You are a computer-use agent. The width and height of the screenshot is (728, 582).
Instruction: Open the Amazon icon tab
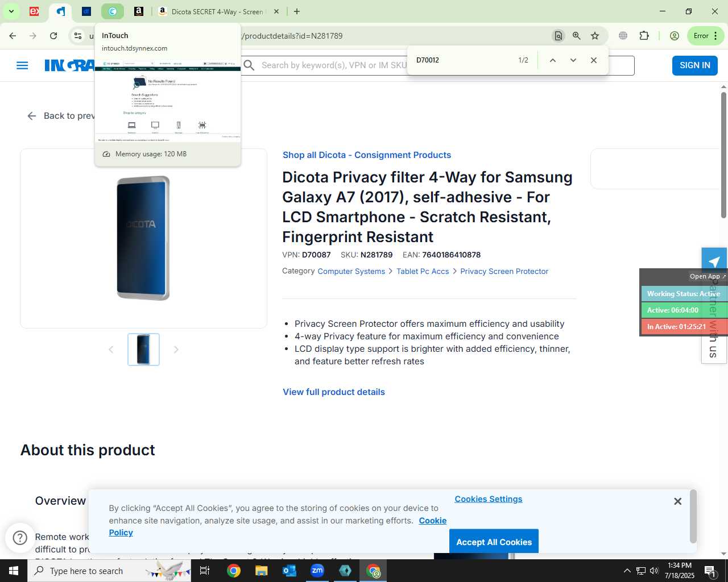tap(139, 11)
